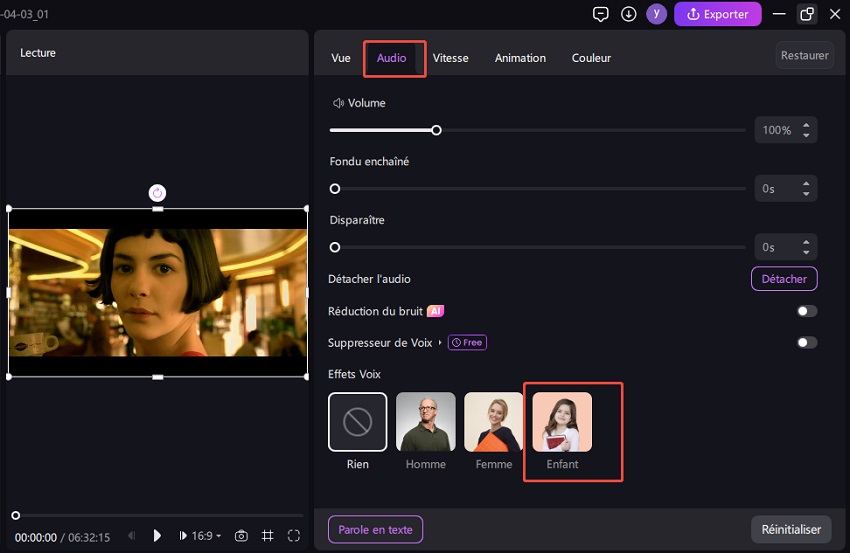Turn on Suppresseur de Voix toggle
Image resolution: width=850 pixels, height=553 pixels.
click(806, 343)
